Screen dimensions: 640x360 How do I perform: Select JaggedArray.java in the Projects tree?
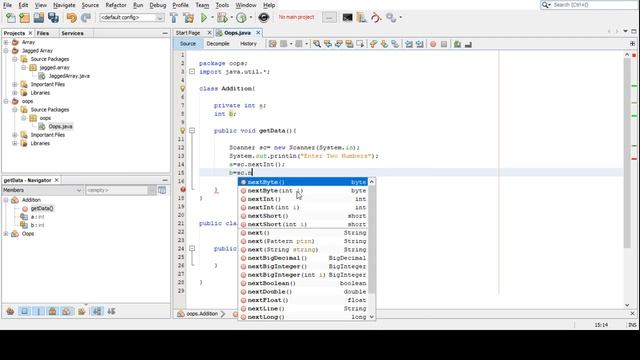69,76
